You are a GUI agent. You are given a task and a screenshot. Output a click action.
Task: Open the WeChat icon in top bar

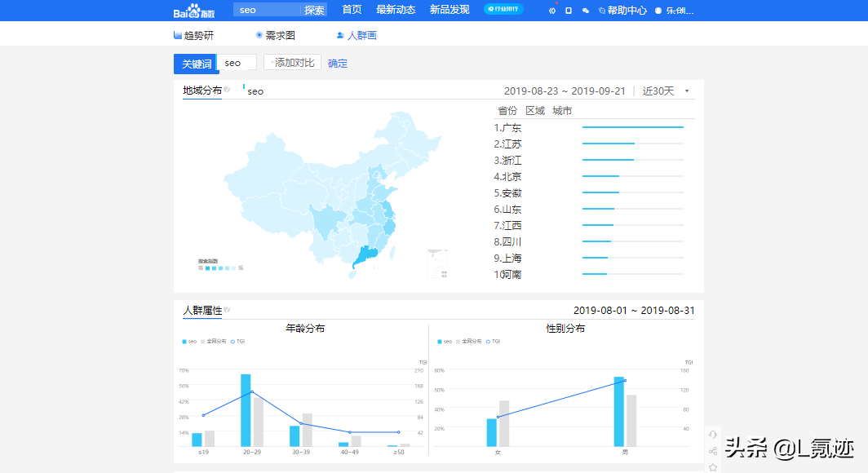pos(585,11)
